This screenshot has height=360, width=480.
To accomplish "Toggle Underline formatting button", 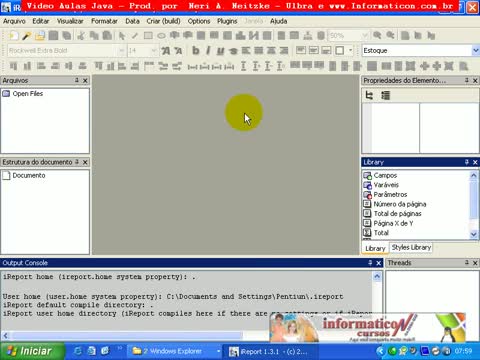I will (x=220, y=51).
